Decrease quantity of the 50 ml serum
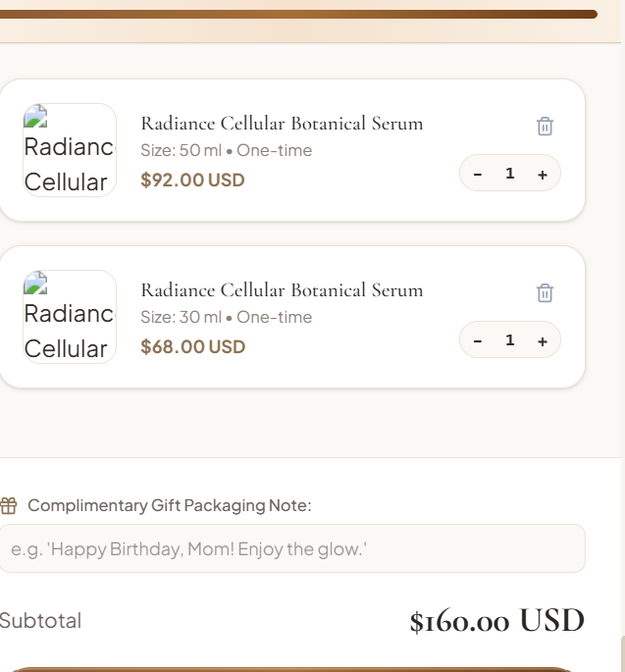 click(478, 175)
